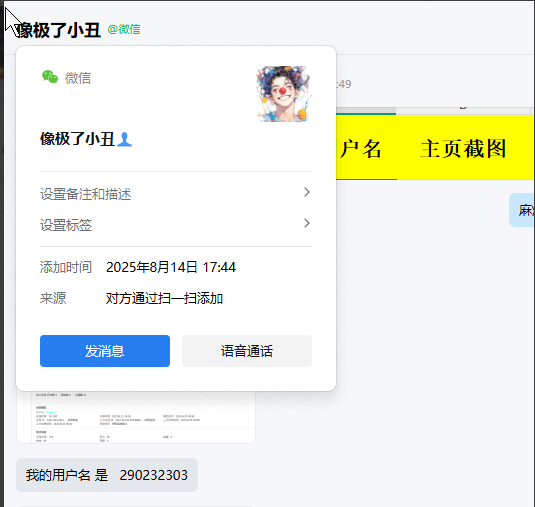Start a 语音通话 voice call
Screen dimensions: 535x507
(x=247, y=351)
